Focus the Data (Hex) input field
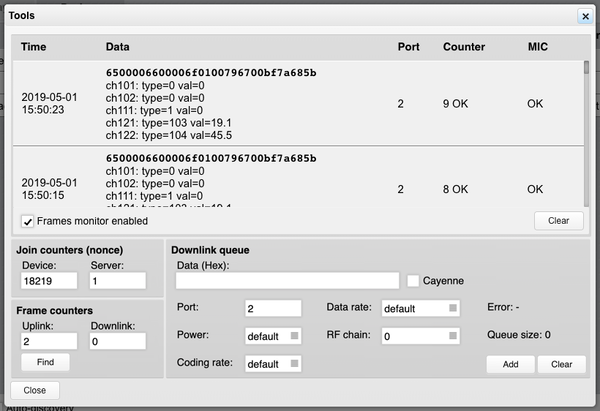Image resolution: width=600 pixels, height=411 pixels. pos(287,281)
